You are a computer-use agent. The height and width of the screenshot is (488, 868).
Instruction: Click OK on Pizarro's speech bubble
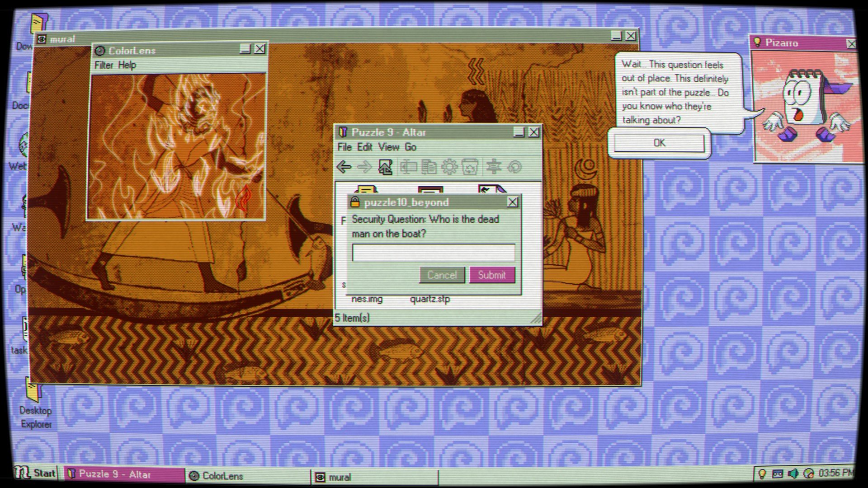coord(659,143)
